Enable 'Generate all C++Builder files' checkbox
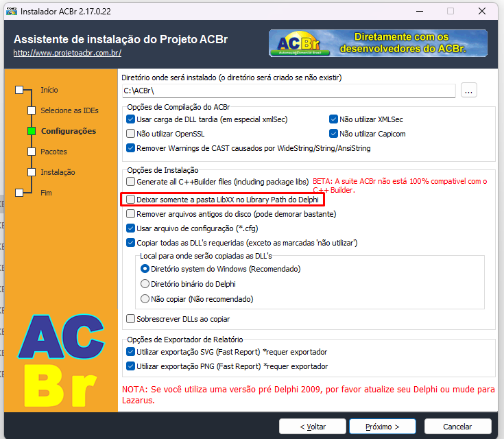 pyautogui.click(x=130, y=181)
